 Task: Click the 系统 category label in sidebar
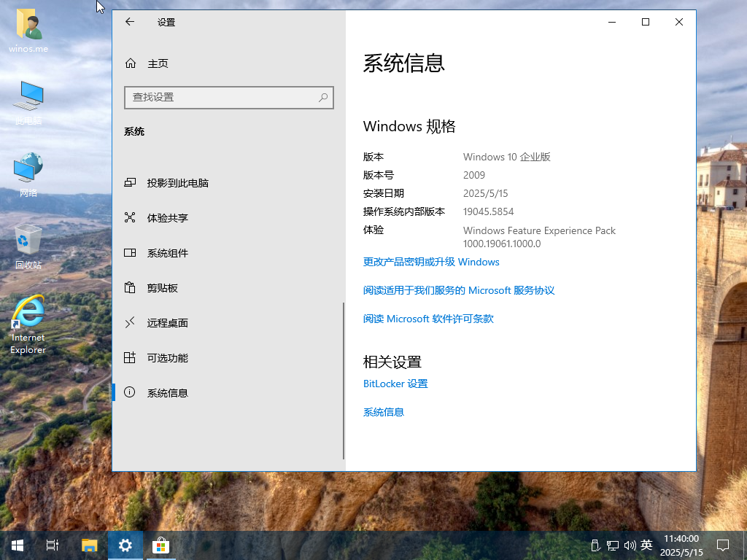[134, 131]
